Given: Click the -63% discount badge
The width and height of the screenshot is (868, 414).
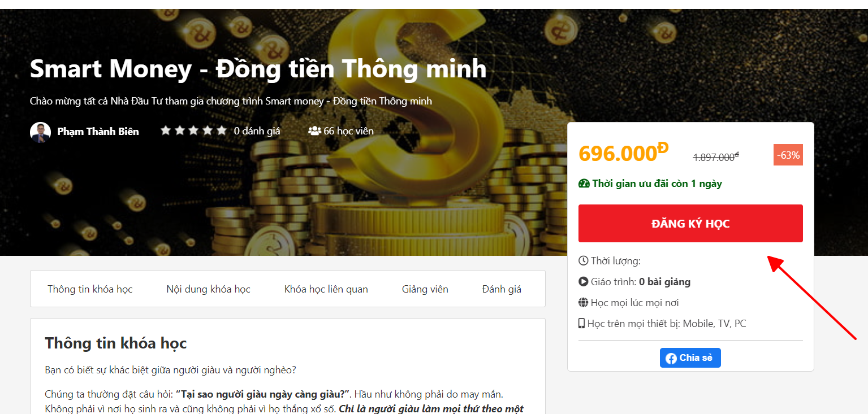Looking at the screenshot, I should pos(788,155).
